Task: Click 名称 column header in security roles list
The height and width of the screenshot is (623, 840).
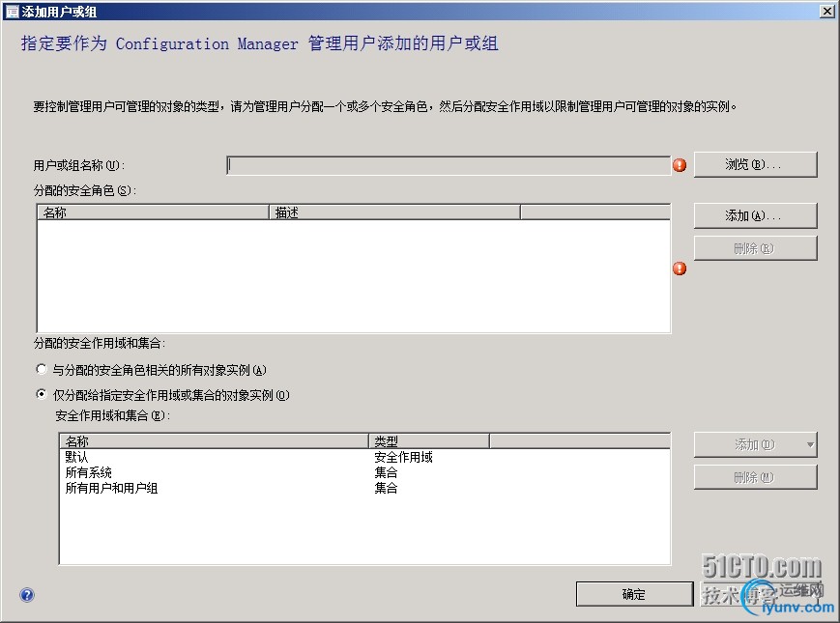Action: [154, 212]
